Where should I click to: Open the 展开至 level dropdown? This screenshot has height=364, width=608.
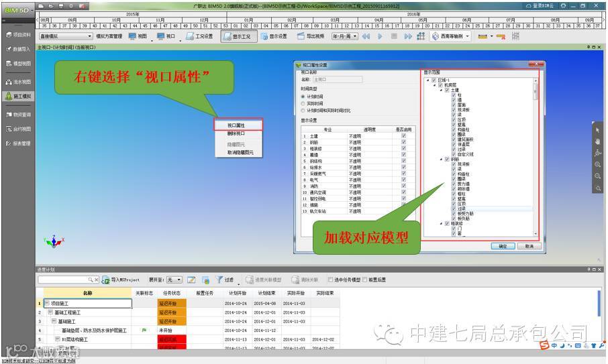[x=174, y=280]
